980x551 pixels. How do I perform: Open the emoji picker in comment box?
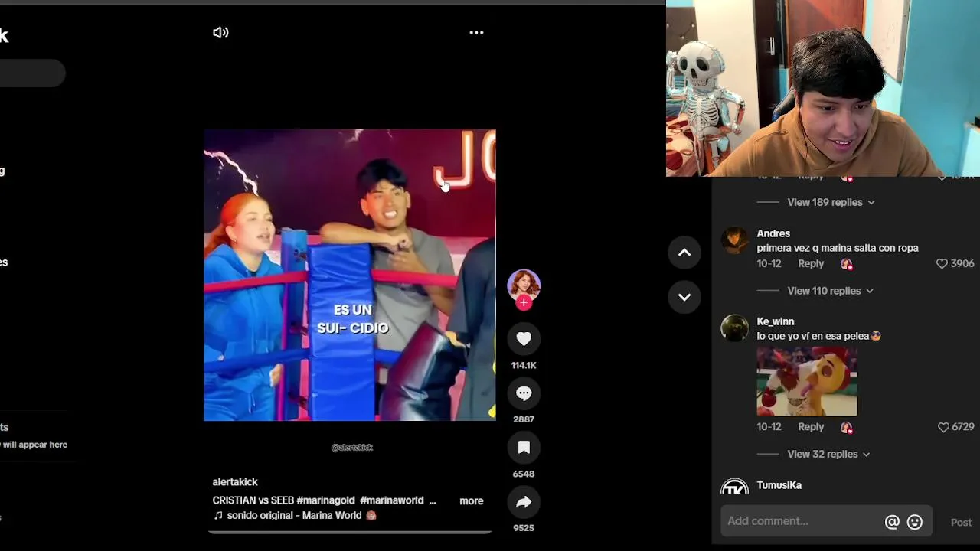[915, 522]
